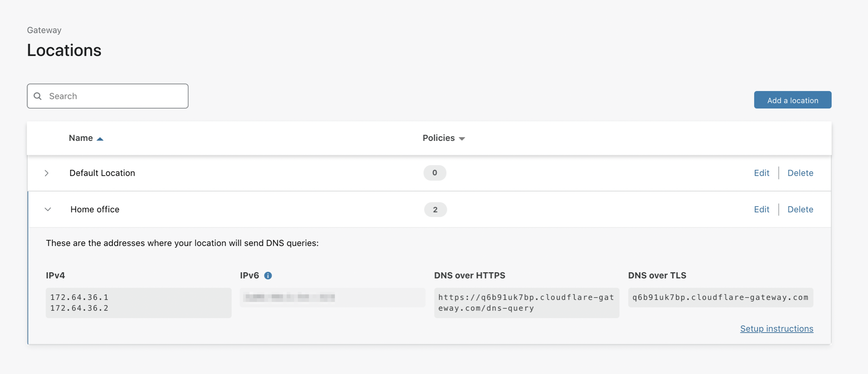Expand the Default Location row
Screen dimensions: 868x374
(47, 173)
